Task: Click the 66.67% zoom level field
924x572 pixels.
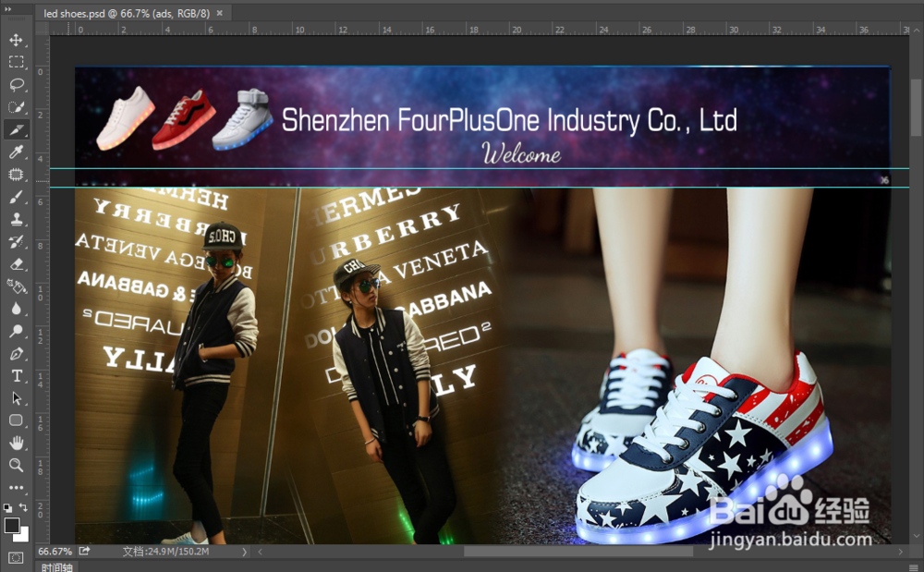Action: [x=55, y=552]
